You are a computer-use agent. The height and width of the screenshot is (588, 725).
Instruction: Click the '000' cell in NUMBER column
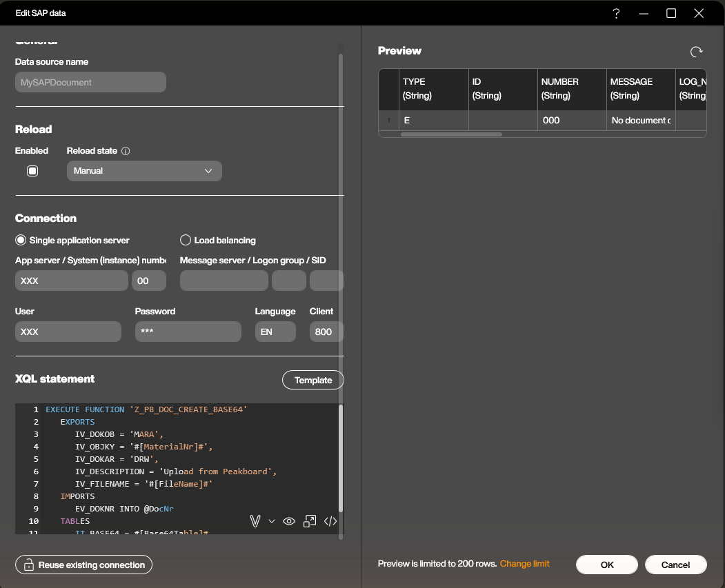[572, 121]
